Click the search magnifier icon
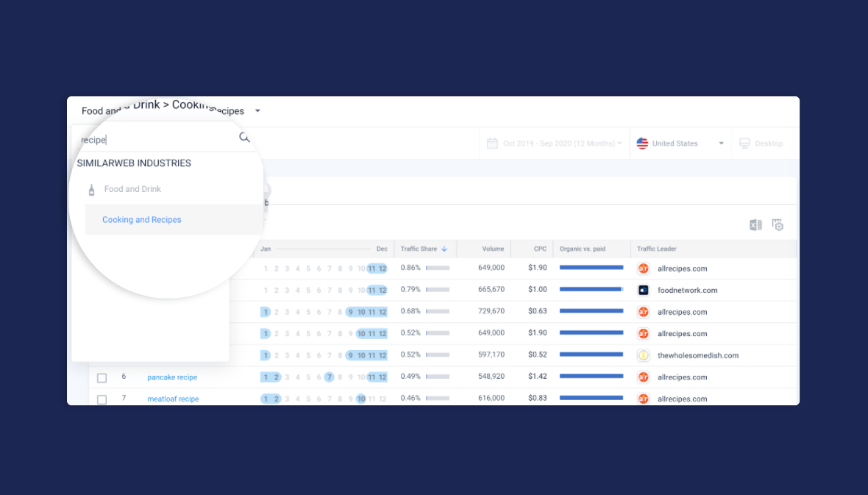The height and width of the screenshot is (495, 868). 244,138
